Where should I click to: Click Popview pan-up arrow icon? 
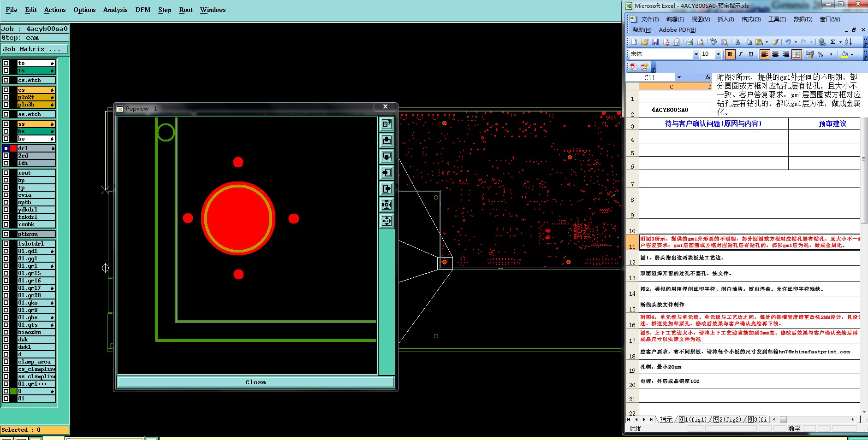coord(386,140)
